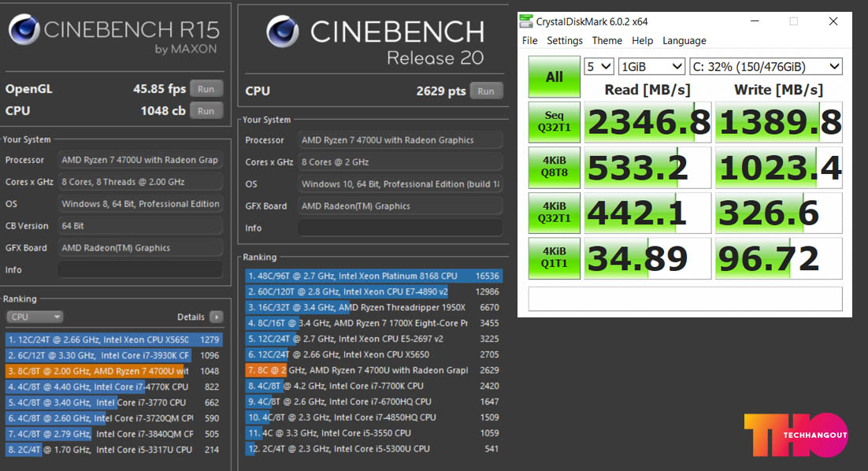The height and width of the screenshot is (471, 868).
Task: Start the 4KiB Q1T1 test
Action: click(555, 258)
